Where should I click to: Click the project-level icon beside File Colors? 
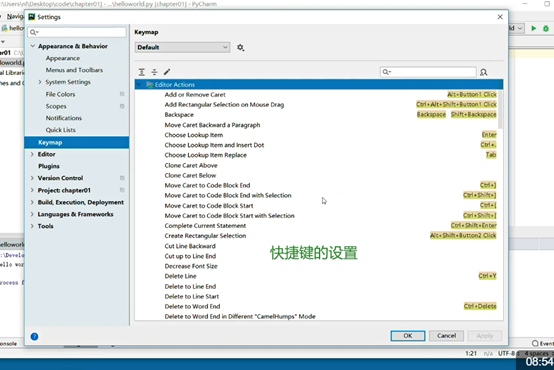[x=122, y=94]
